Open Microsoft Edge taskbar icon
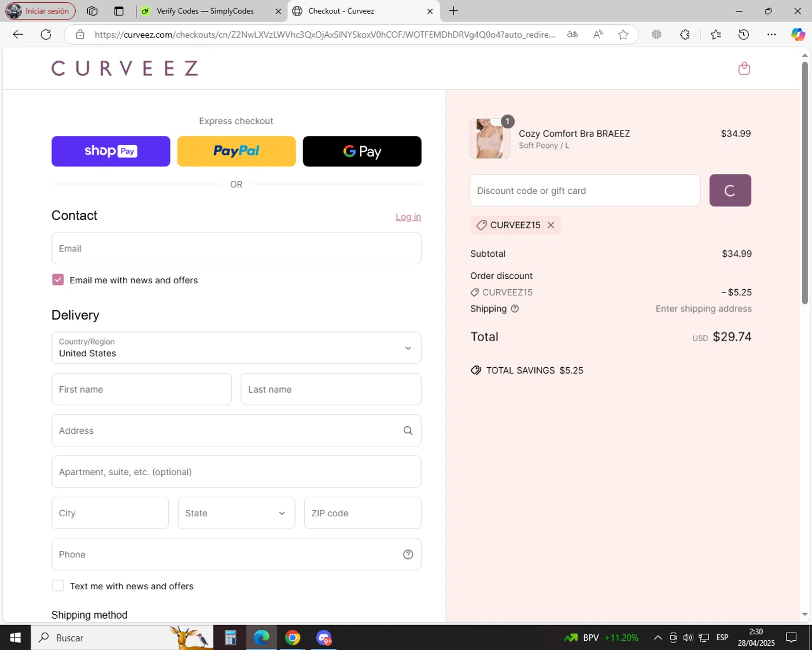The height and width of the screenshot is (650, 812). [x=261, y=638]
